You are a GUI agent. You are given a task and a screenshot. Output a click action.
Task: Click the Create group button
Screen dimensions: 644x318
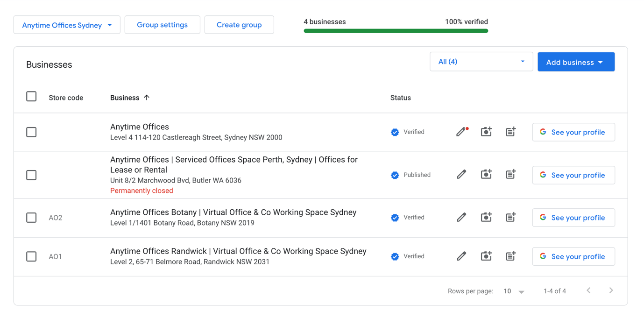pos(239,25)
